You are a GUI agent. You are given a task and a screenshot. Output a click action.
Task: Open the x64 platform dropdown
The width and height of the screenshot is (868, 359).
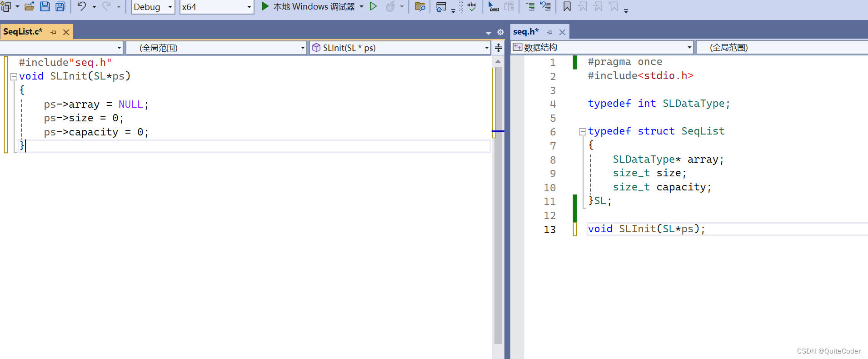(x=217, y=7)
